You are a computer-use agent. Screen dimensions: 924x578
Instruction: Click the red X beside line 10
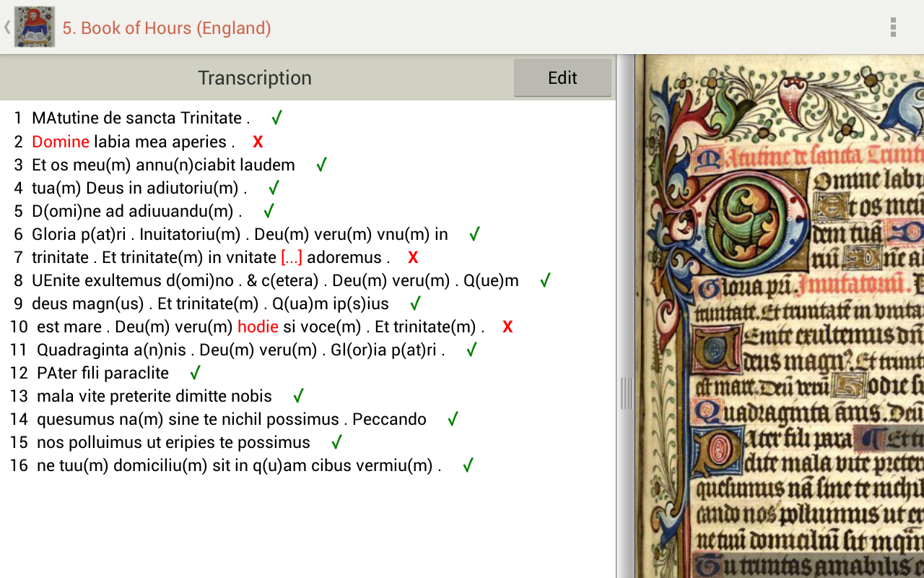[x=507, y=326]
